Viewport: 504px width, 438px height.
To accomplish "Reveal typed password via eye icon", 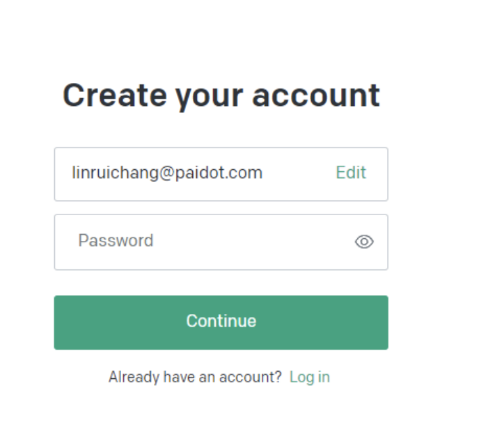I will 364,242.
